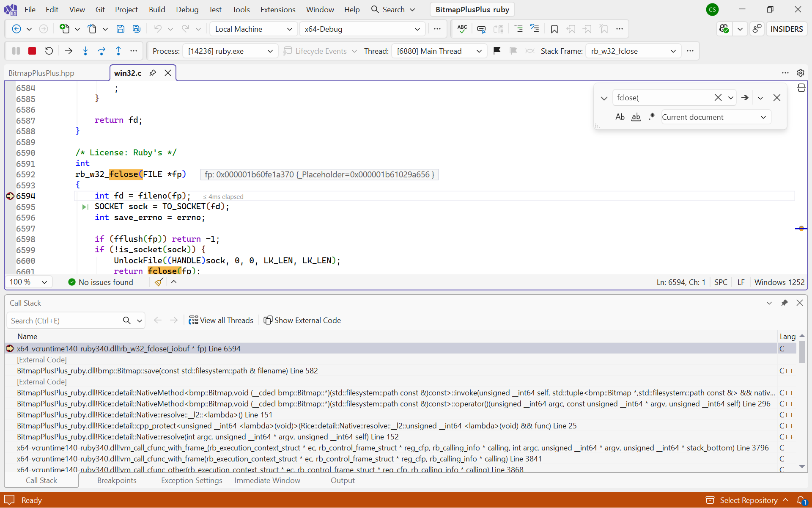The width and height of the screenshot is (812, 508).
Task: Toggle bookmark using the bookmark icon
Action: (554, 29)
